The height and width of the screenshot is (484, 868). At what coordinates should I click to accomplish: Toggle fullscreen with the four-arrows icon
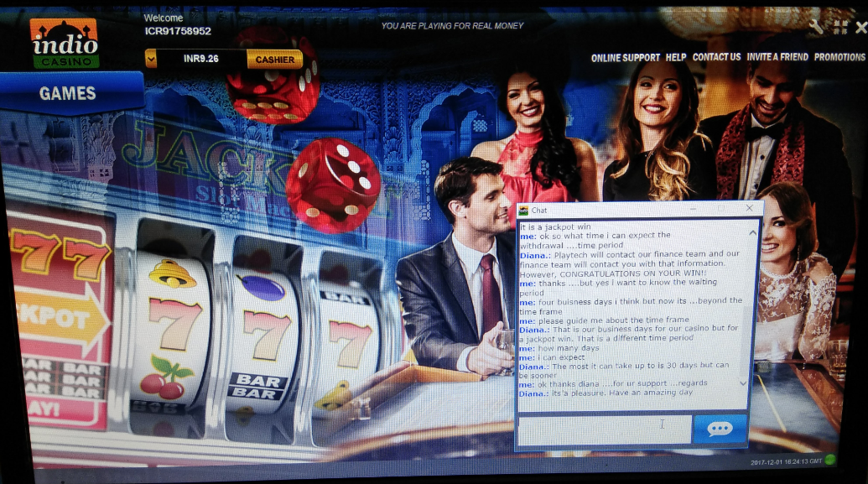pos(840,27)
